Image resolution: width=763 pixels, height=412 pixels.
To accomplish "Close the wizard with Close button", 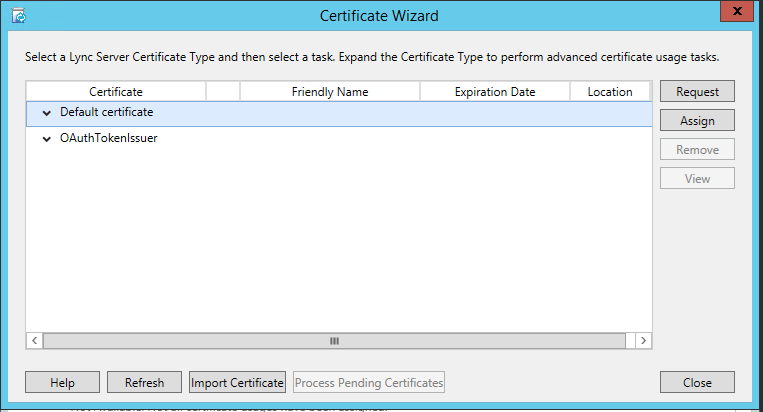I will (x=697, y=382).
